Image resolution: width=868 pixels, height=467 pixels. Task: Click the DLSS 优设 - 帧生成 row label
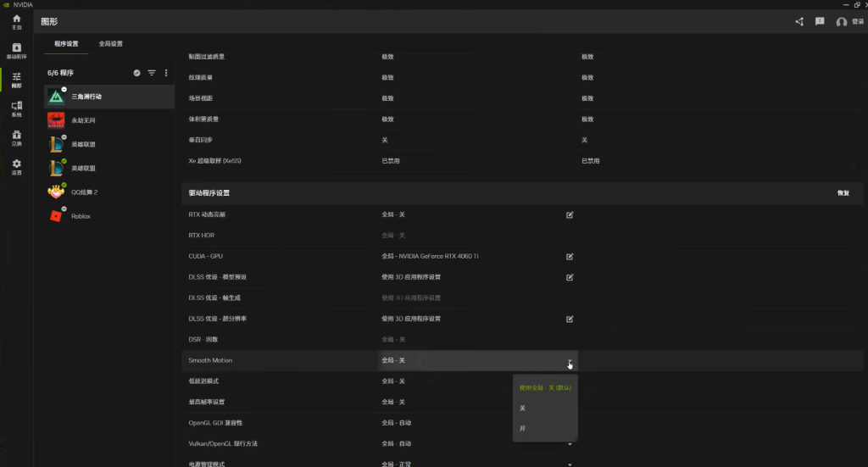coord(214,298)
